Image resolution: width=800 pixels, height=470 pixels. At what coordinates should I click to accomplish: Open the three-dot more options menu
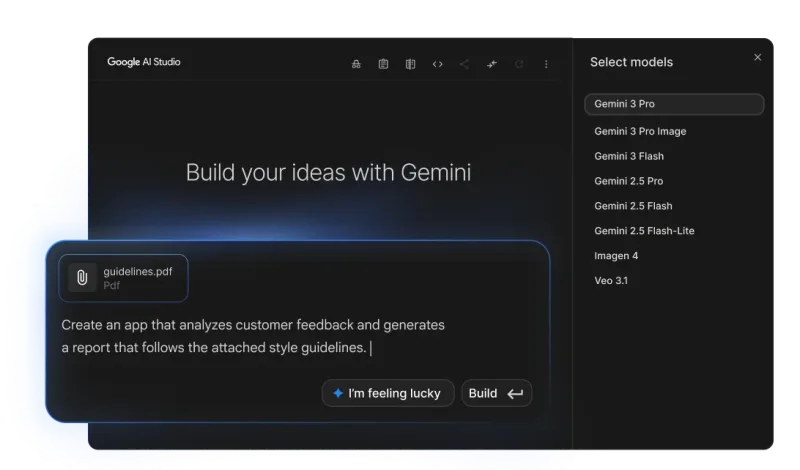pos(546,64)
